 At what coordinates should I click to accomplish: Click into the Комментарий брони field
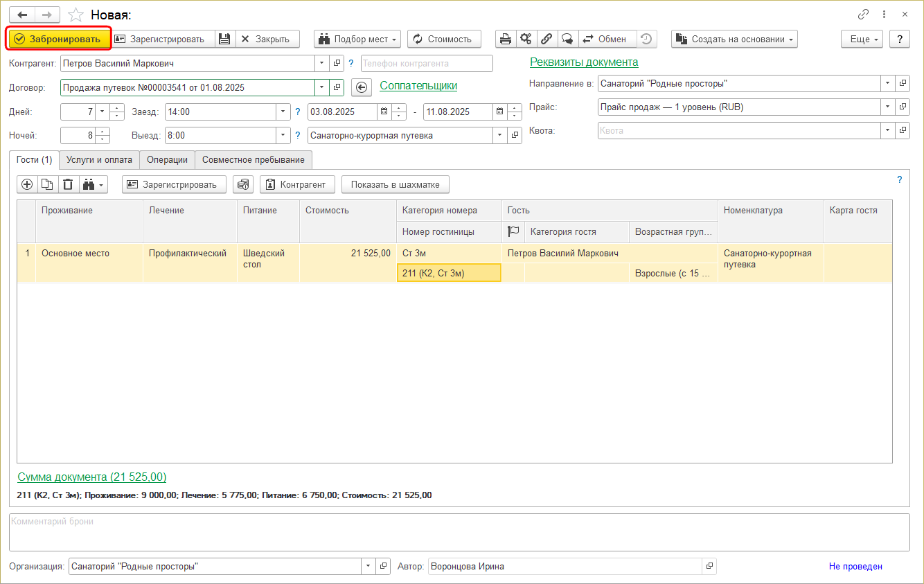[459, 531]
